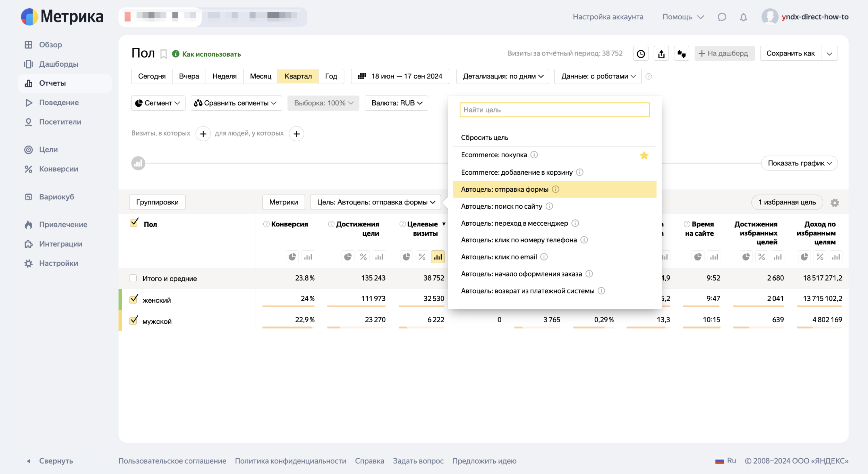This screenshot has height=474, width=868.
Task: Open Дашборды in the sidebar
Action: [x=51, y=64]
